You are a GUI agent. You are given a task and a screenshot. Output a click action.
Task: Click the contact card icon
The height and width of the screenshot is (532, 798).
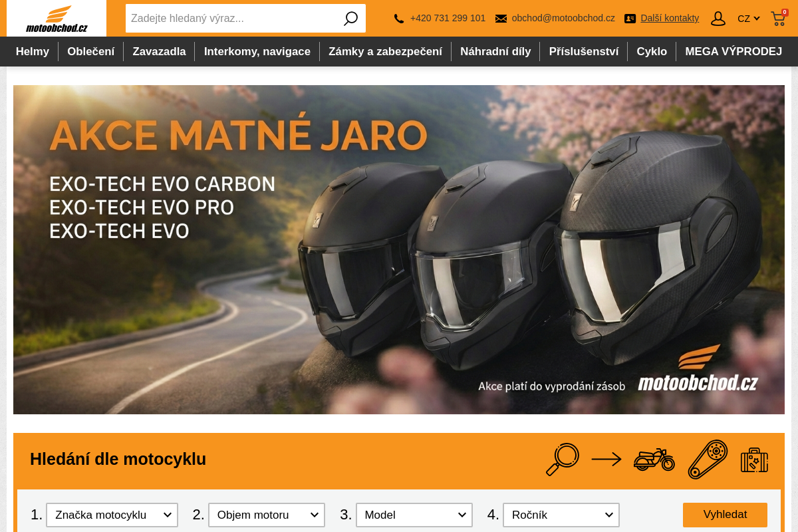coord(630,19)
